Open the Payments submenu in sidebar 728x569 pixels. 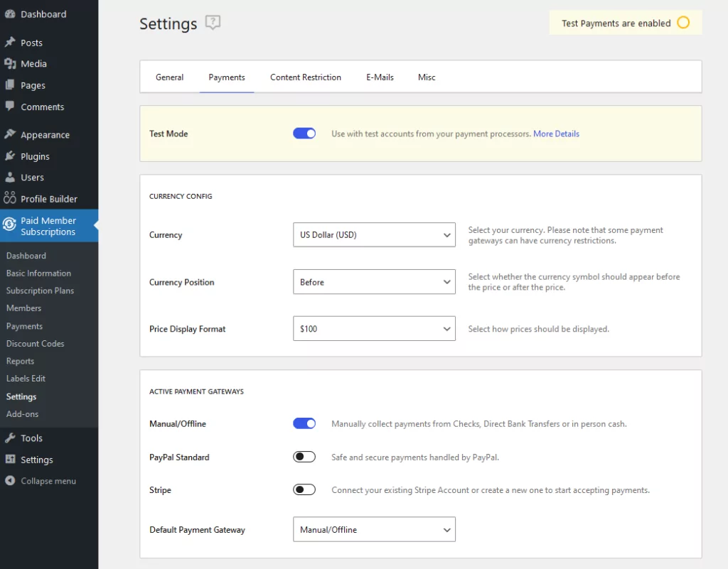[24, 326]
